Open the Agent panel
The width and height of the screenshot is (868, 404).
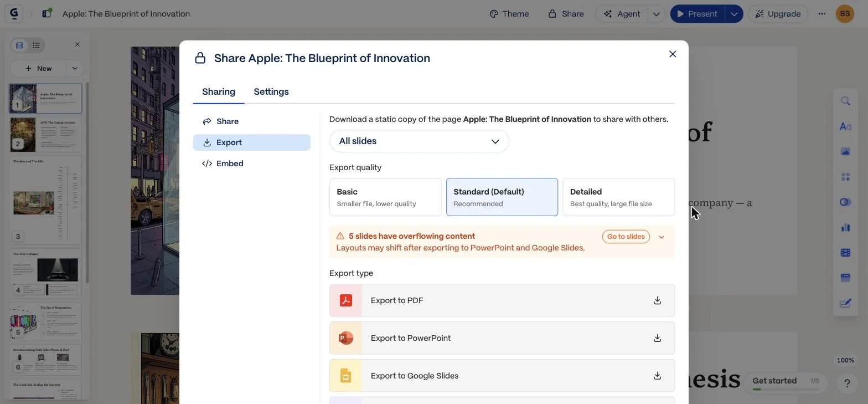click(622, 14)
